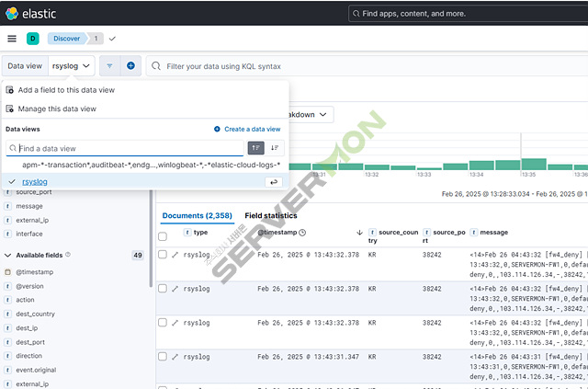Screen dimensions: 588x389
Task: Click the 49 available fields count badge
Action: pyautogui.click(x=138, y=256)
